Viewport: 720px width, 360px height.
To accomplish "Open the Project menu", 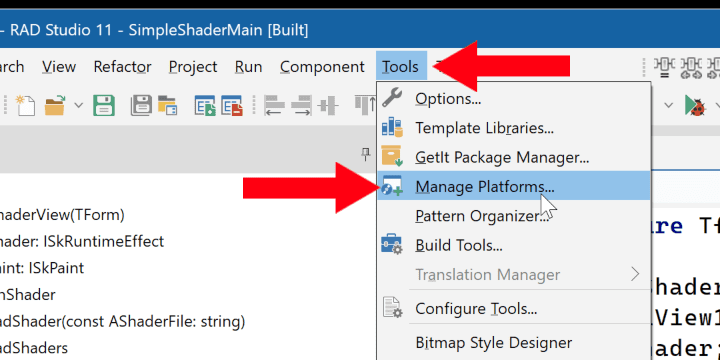I will 192,67.
